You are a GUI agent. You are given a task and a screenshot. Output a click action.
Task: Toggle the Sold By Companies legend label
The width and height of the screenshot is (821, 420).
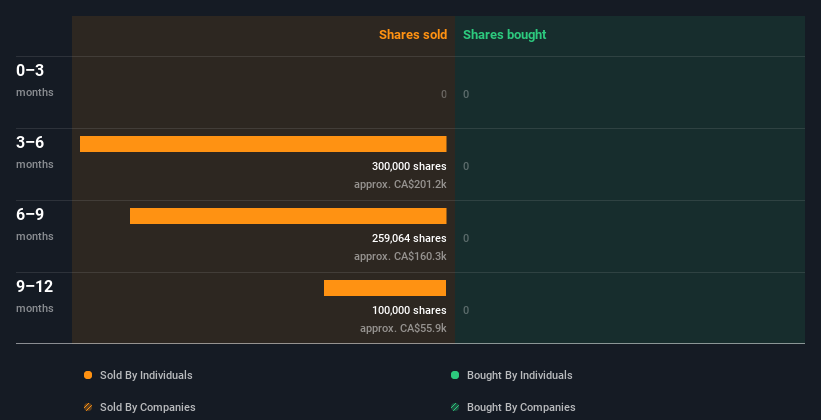pyautogui.click(x=148, y=407)
